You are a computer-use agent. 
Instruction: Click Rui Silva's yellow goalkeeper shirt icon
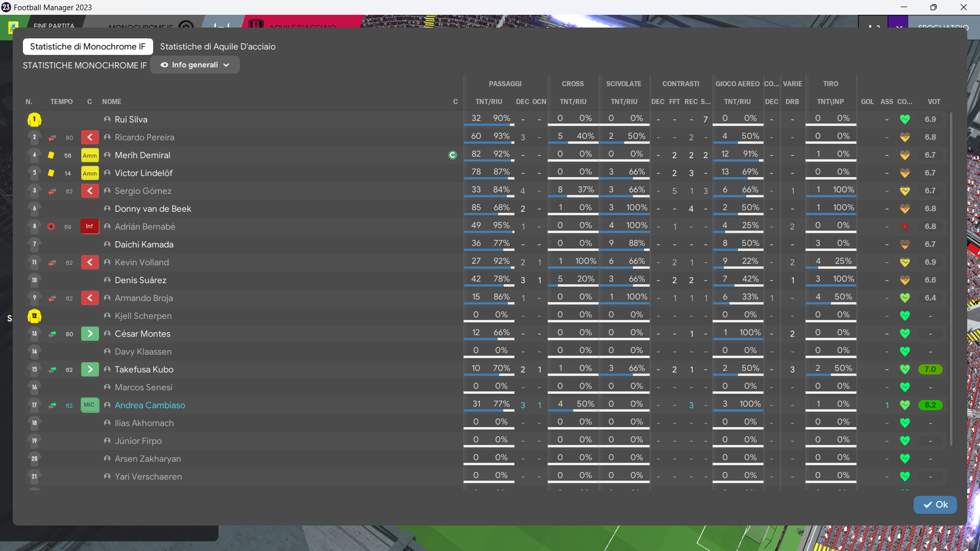[34, 120]
